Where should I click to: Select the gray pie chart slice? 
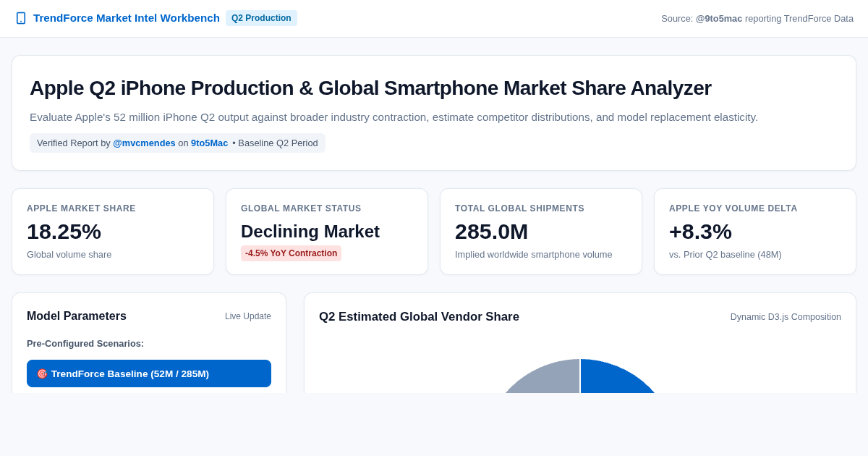pos(548,379)
